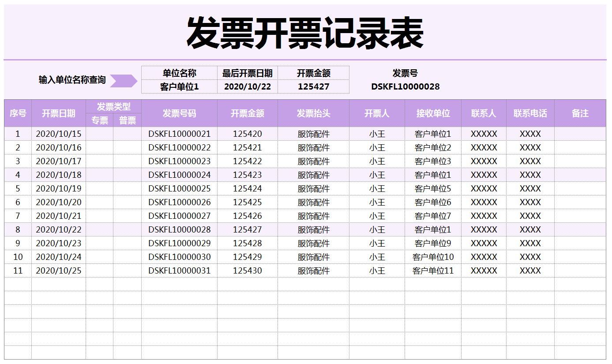Click the 发票号码 column header
This screenshot has height=364, width=612.
[180, 113]
